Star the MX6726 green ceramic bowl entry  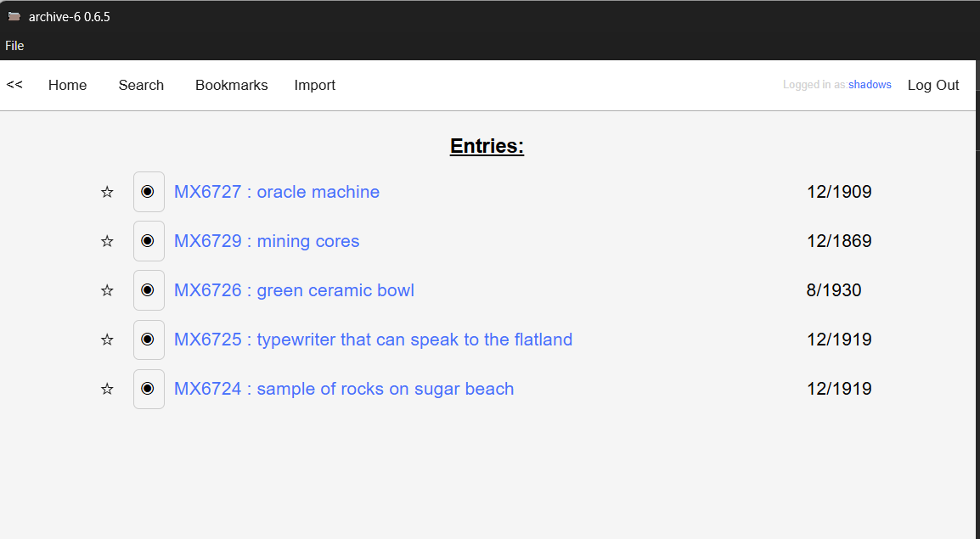(107, 291)
